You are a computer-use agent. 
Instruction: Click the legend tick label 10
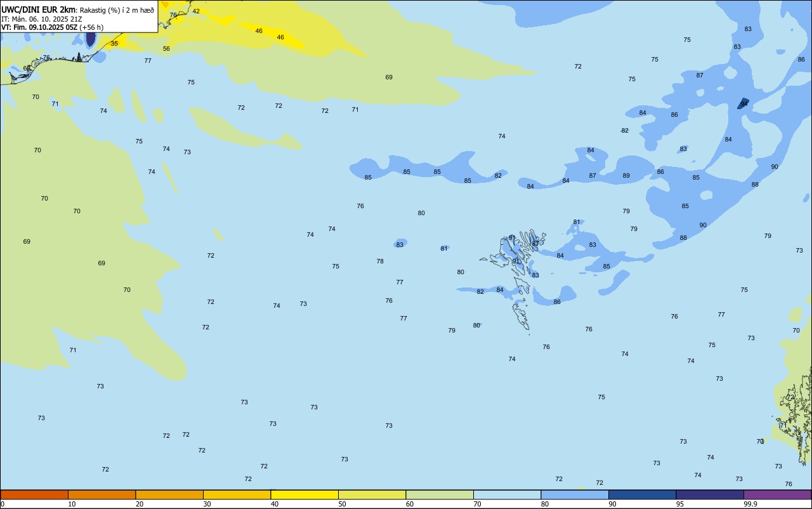point(72,504)
